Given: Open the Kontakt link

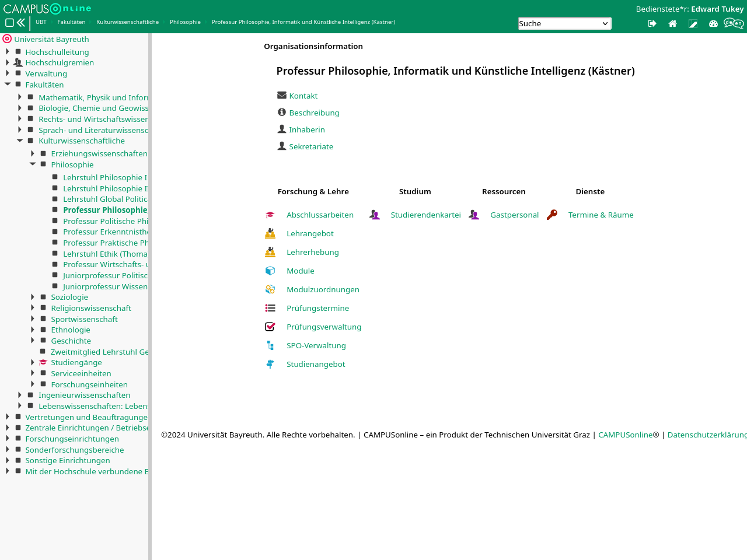Looking at the screenshot, I should (x=303, y=96).
